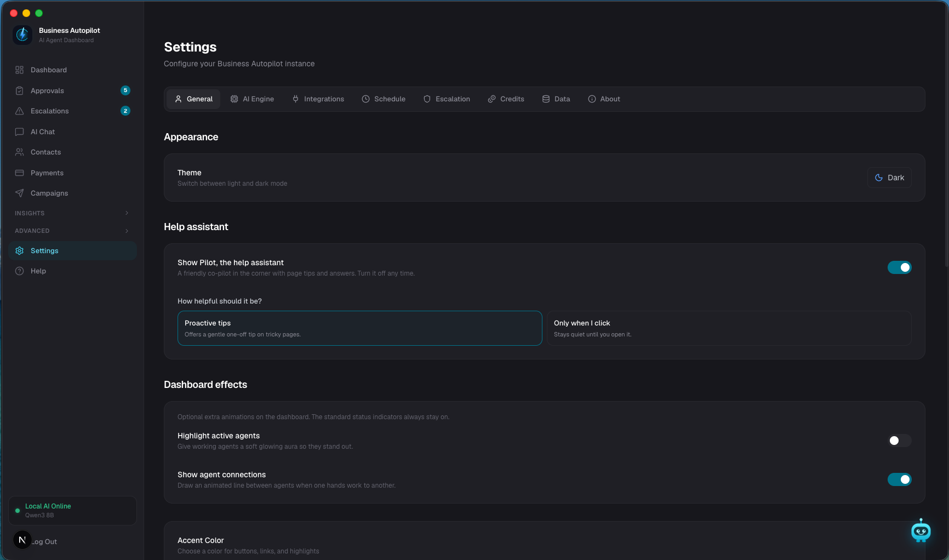Open the Pilot robot assistant in the corner
949x560 pixels.
tap(921, 530)
